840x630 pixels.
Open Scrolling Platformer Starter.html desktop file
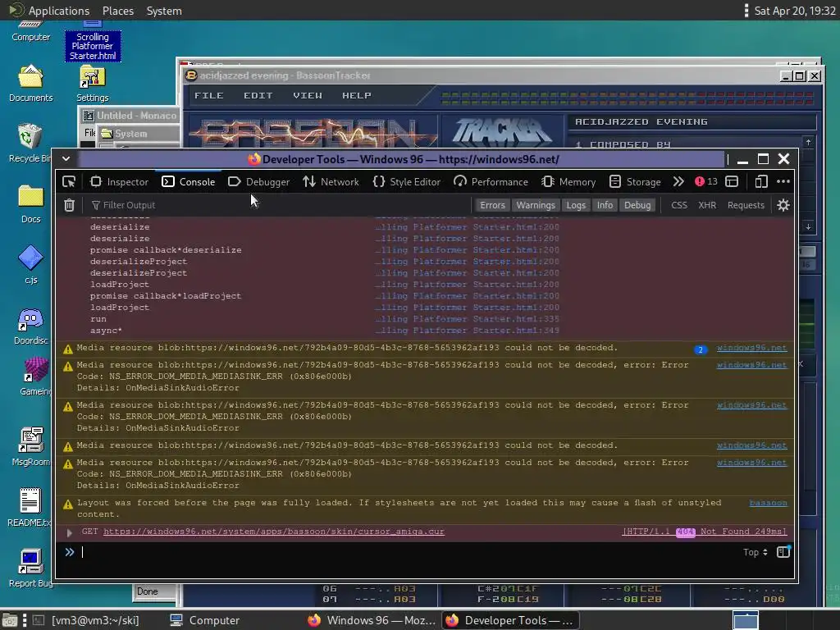coord(93,42)
